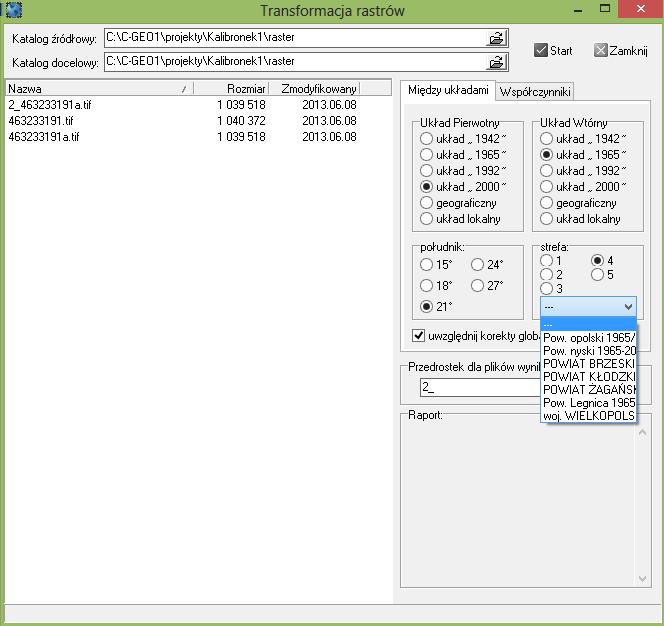
Task: Click the Zamknij button
Action: coord(620,50)
